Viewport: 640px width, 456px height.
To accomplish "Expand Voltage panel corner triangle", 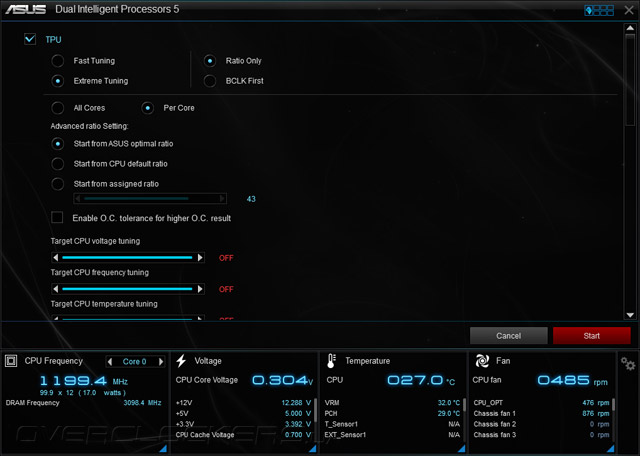I will pyautogui.click(x=313, y=448).
